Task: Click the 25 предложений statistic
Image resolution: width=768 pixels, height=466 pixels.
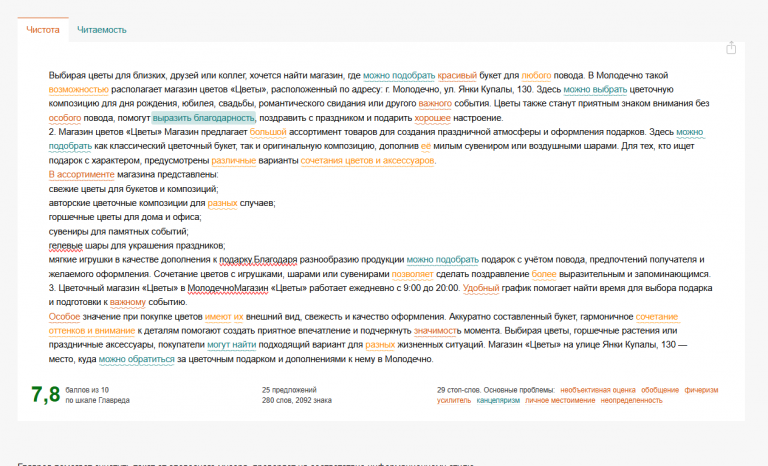Action: click(x=289, y=390)
